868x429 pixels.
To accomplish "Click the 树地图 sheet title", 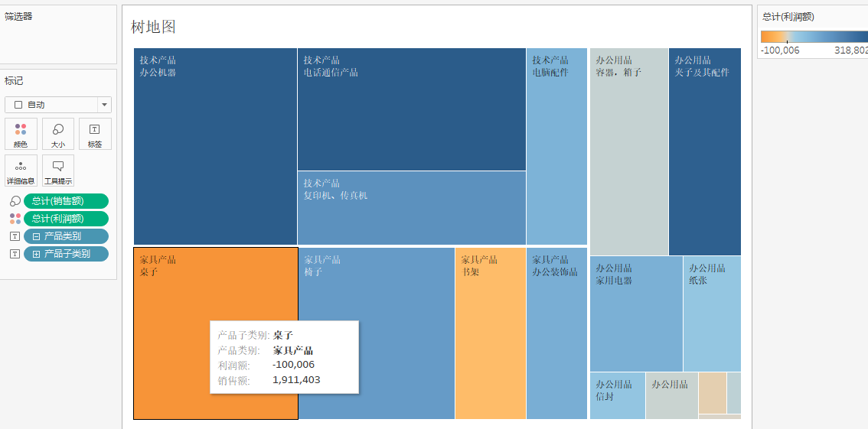I will [x=153, y=27].
